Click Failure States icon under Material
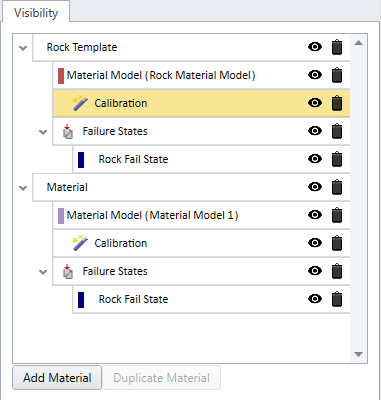381x400 pixels. point(68,271)
